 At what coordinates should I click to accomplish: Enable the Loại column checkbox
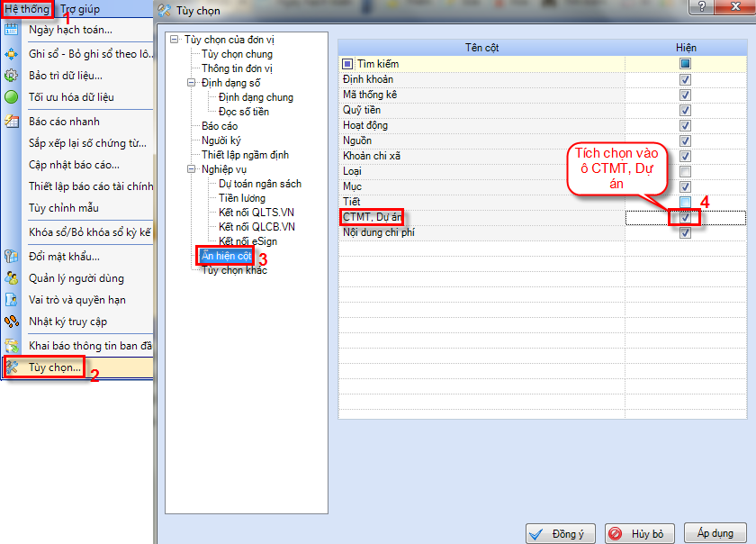coord(685,171)
